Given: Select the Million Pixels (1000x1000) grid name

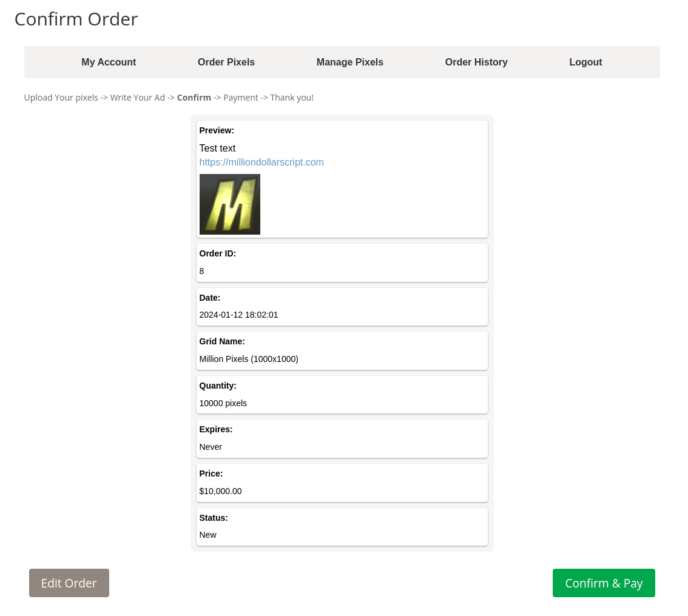Looking at the screenshot, I should (x=249, y=359).
